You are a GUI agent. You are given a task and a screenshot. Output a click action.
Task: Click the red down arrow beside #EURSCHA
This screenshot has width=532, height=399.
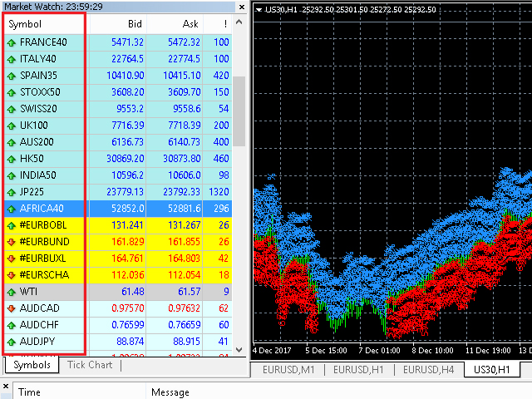[12, 275]
